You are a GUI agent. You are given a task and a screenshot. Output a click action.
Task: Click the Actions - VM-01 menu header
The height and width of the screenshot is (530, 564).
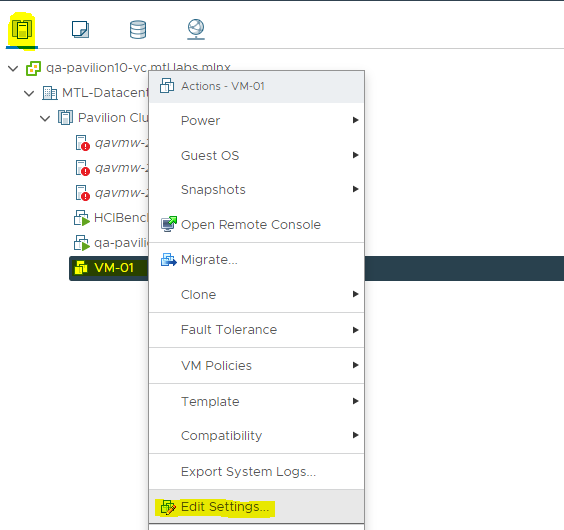click(x=256, y=87)
